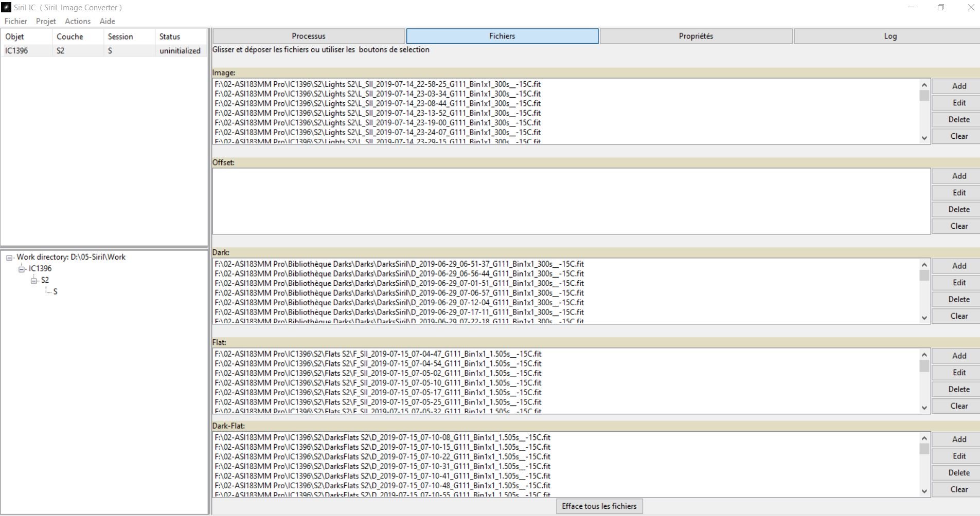Viewport: 980px width, 516px height.
Task: Click Efface tous les fichiers button
Action: [599, 506]
